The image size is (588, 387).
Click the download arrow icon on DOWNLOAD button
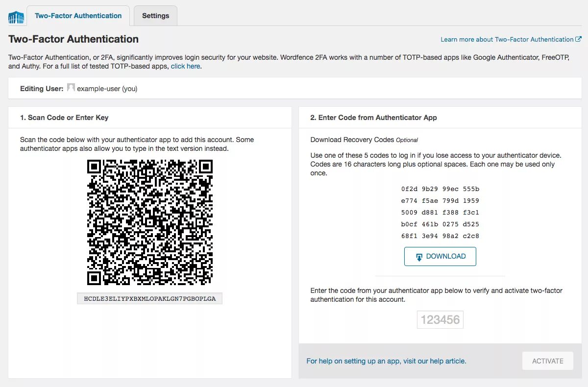point(419,257)
